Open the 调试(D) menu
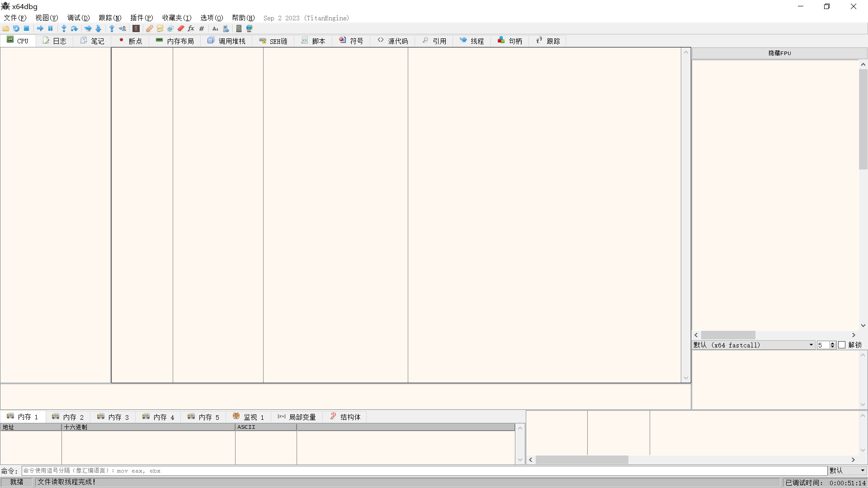Viewport: 868px width, 488px height. pyautogui.click(x=78, y=18)
